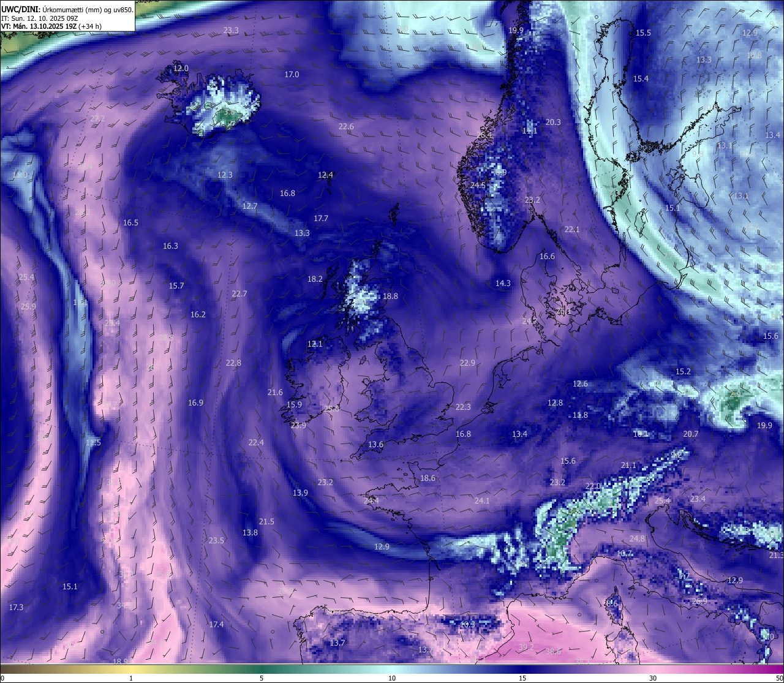
Task: Click the 24.4 value over Brittany
Action: pos(371,501)
